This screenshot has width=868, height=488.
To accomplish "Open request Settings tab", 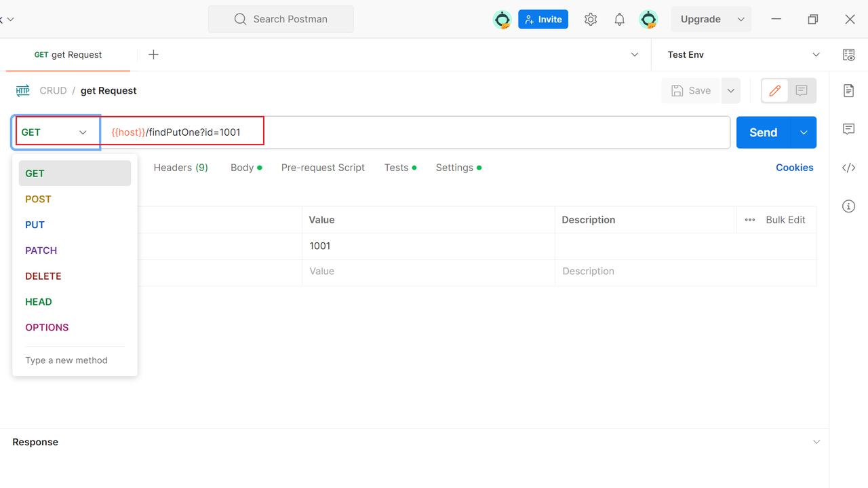I will [x=458, y=168].
